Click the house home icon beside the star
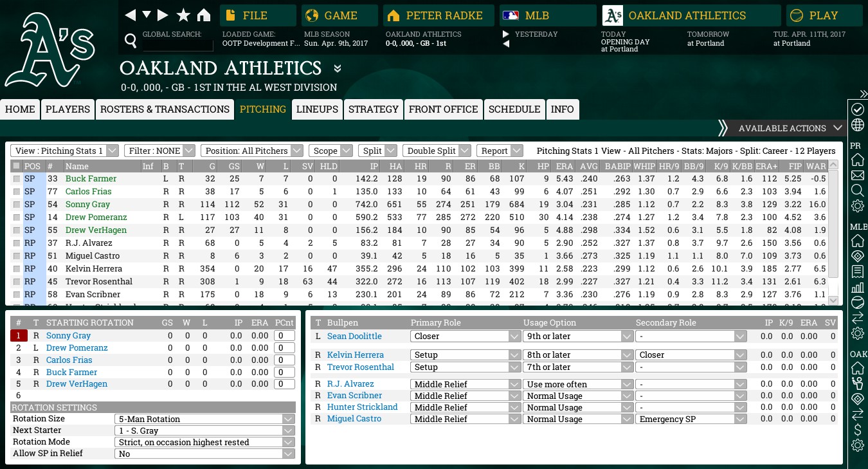868x469 pixels. [204, 15]
